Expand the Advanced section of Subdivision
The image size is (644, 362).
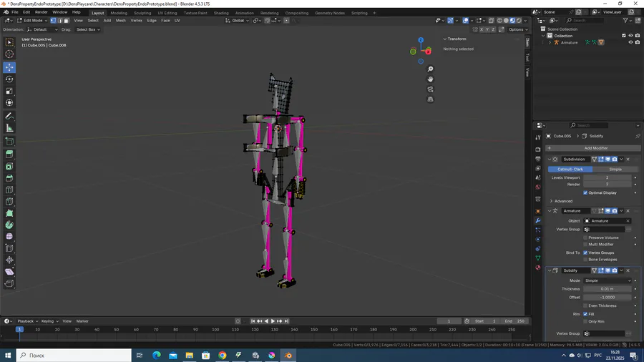tap(562, 201)
